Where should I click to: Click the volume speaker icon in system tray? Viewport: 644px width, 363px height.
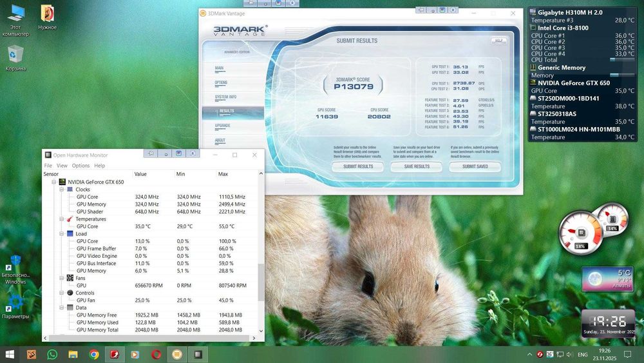[x=570, y=355]
